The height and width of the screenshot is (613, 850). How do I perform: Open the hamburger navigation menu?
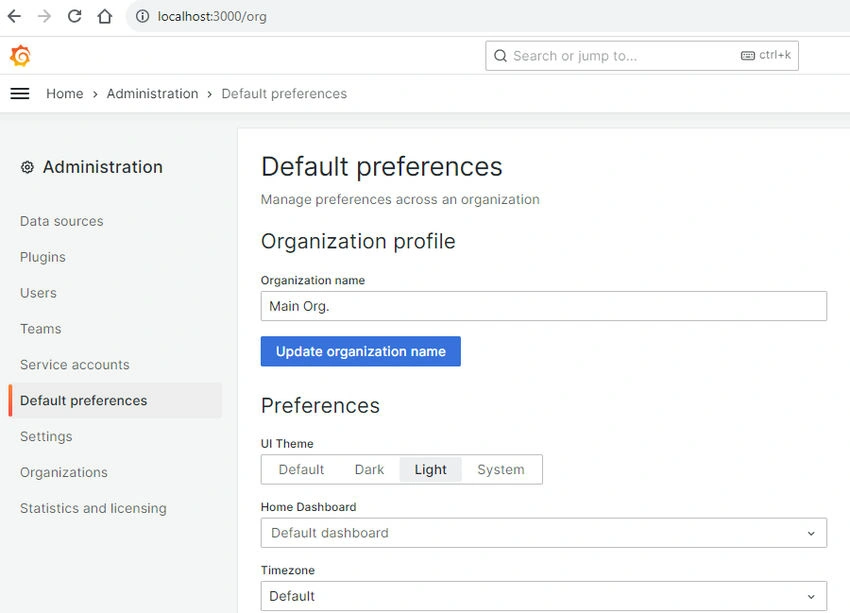coord(20,93)
